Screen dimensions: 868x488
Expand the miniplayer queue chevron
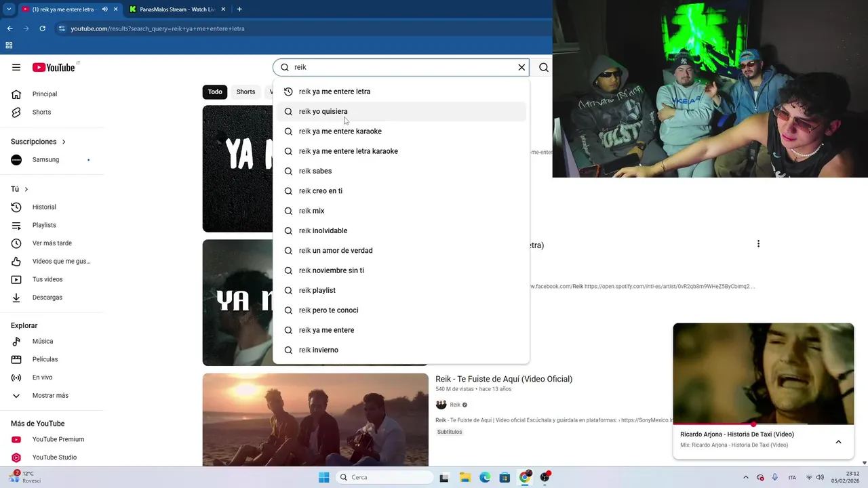pyautogui.click(x=838, y=442)
